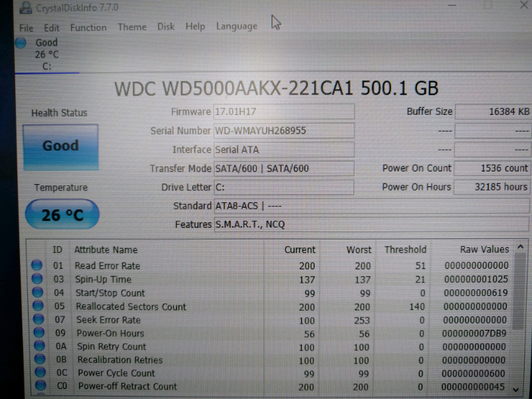Click the status circle for Power Cycle Count
The height and width of the screenshot is (399, 532).
coord(40,372)
